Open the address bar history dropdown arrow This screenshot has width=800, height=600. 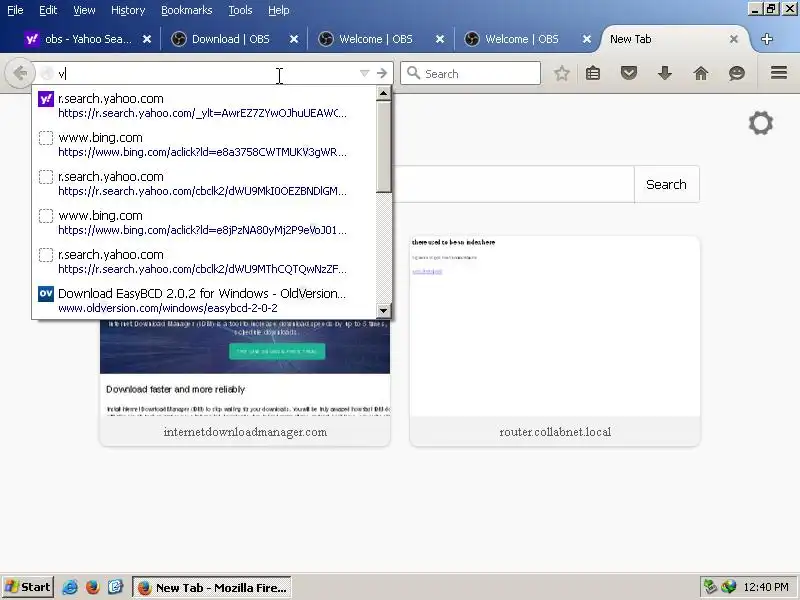[x=364, y=73]
